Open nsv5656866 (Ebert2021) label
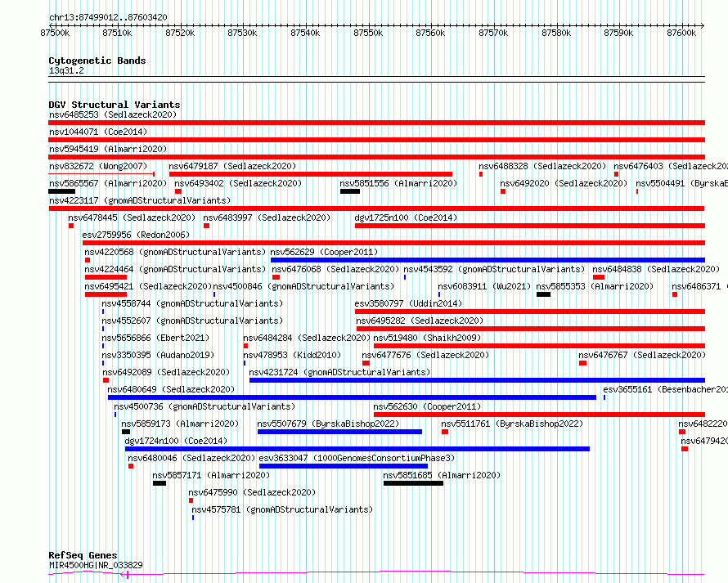728x583 pixels. (x=155, y=338)
